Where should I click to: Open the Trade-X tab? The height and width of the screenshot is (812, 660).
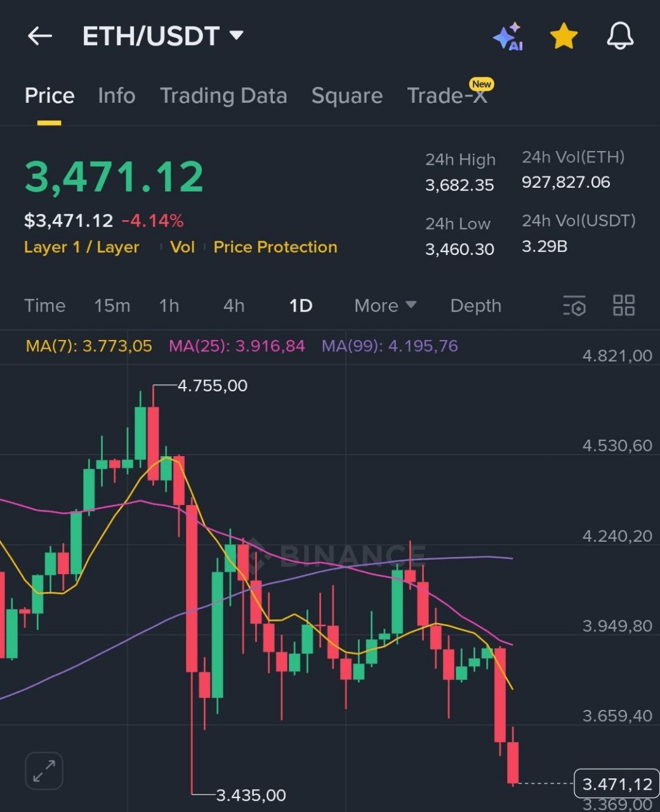coord(447,96)
